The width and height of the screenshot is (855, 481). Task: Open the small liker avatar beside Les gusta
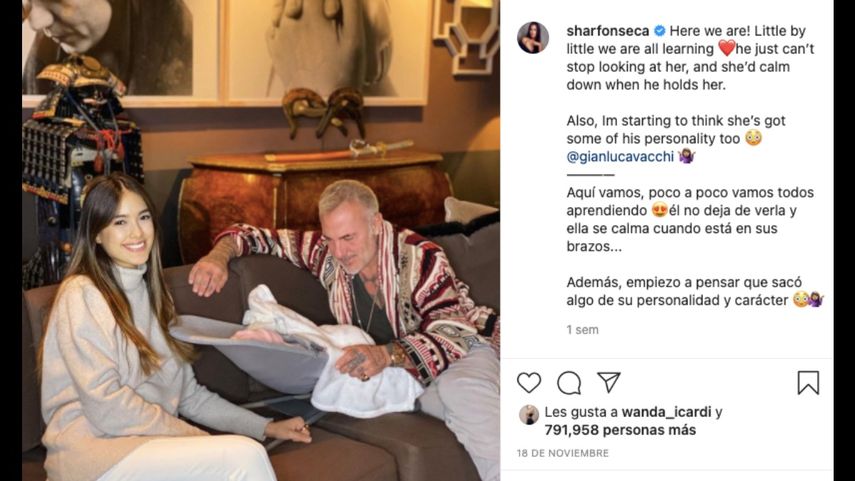click(x=529, y=415)
